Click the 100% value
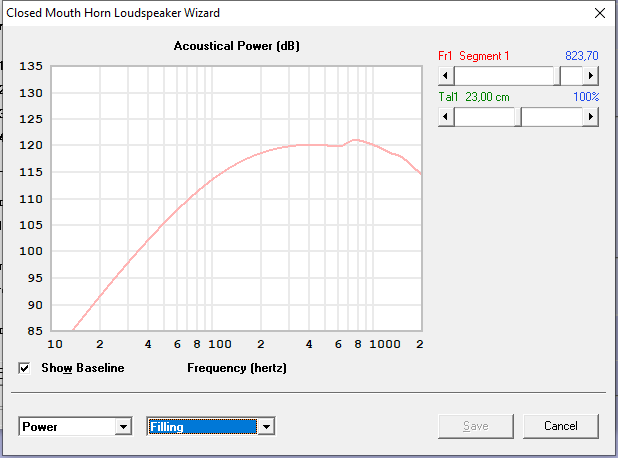Screen dimensions: 618x458 coord(586,97)
